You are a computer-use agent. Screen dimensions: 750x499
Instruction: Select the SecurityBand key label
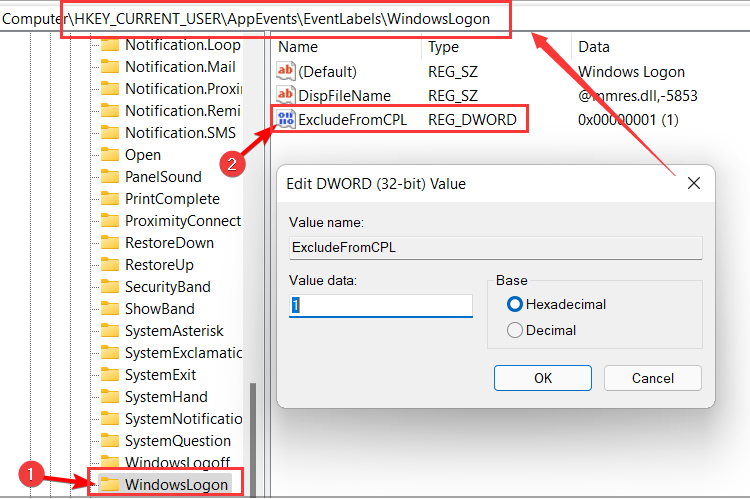(167, 287)
